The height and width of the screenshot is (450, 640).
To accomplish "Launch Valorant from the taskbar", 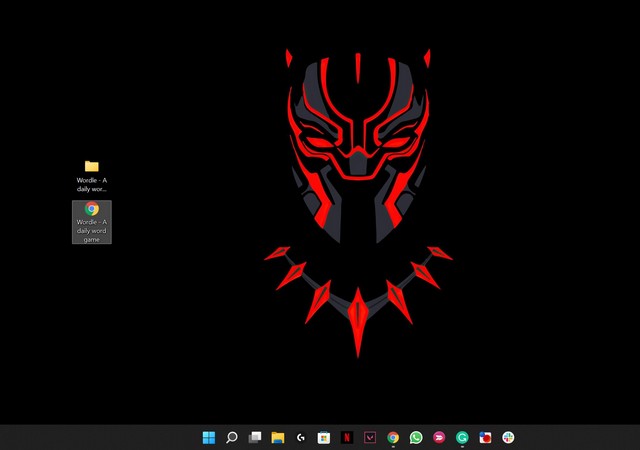I will (x=370, y=437).
